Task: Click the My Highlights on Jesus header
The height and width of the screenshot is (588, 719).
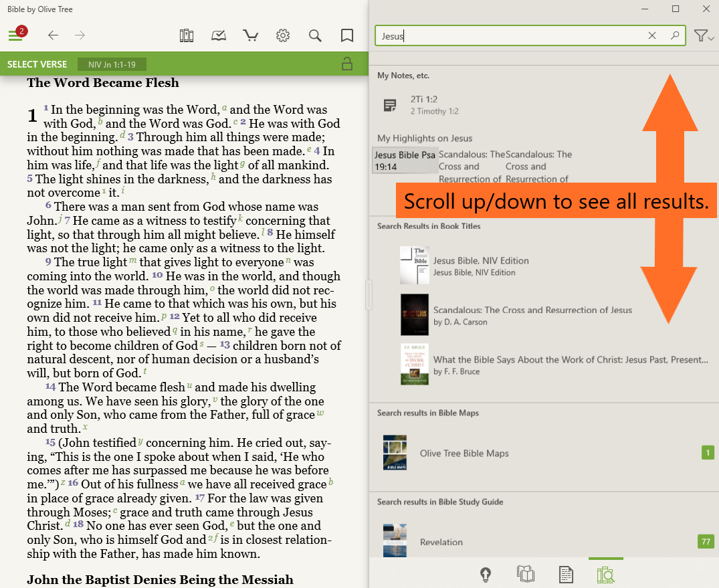Action: pyautogui.click(x=425, y=138)
